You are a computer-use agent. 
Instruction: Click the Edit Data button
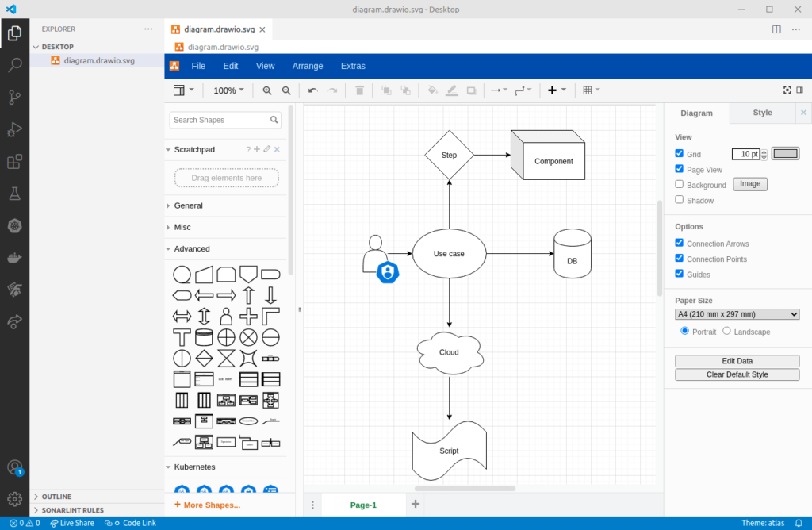coord(737,361)
